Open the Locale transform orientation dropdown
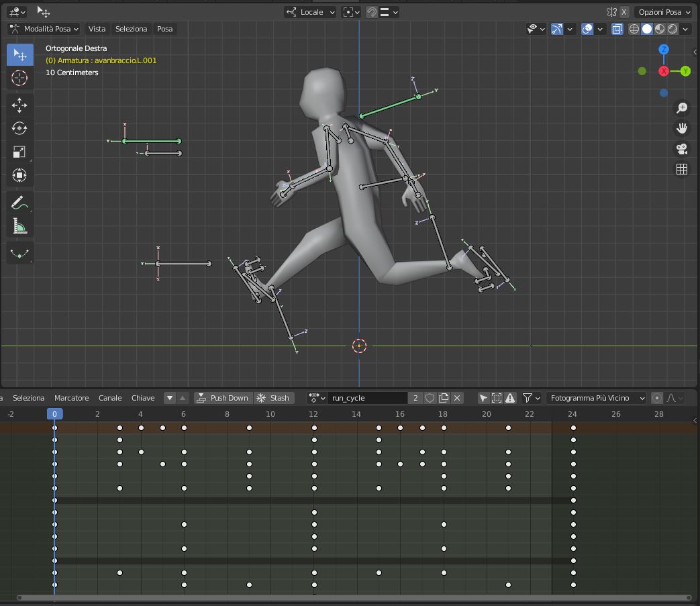Image resolution: width=700 pixels, height=606 pixels. coord(309,11)
